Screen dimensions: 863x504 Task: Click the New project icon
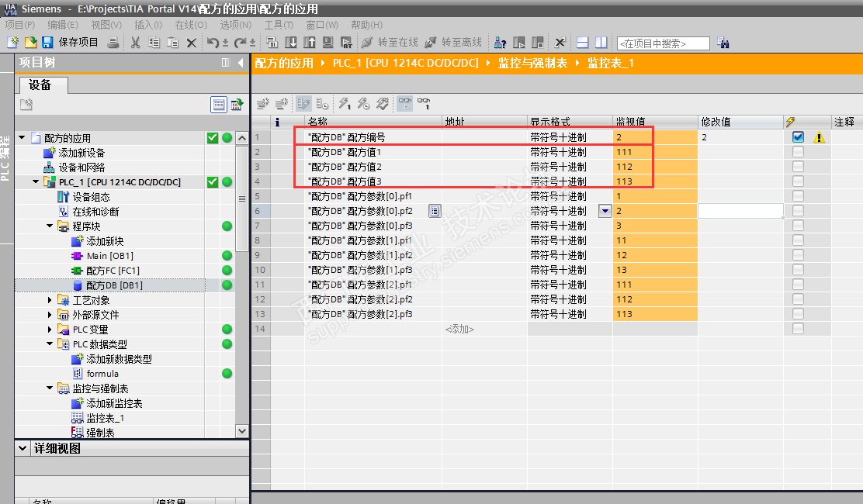tap(12, 43)
